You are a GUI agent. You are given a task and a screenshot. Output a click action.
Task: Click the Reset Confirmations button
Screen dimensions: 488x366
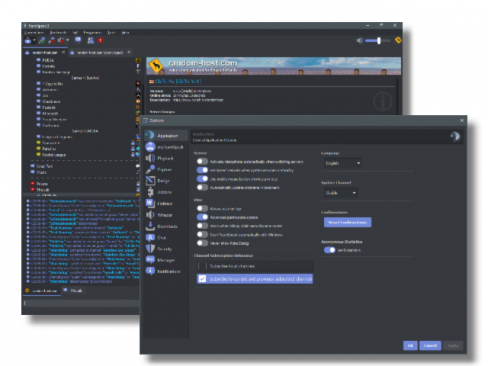pos(347,222)
